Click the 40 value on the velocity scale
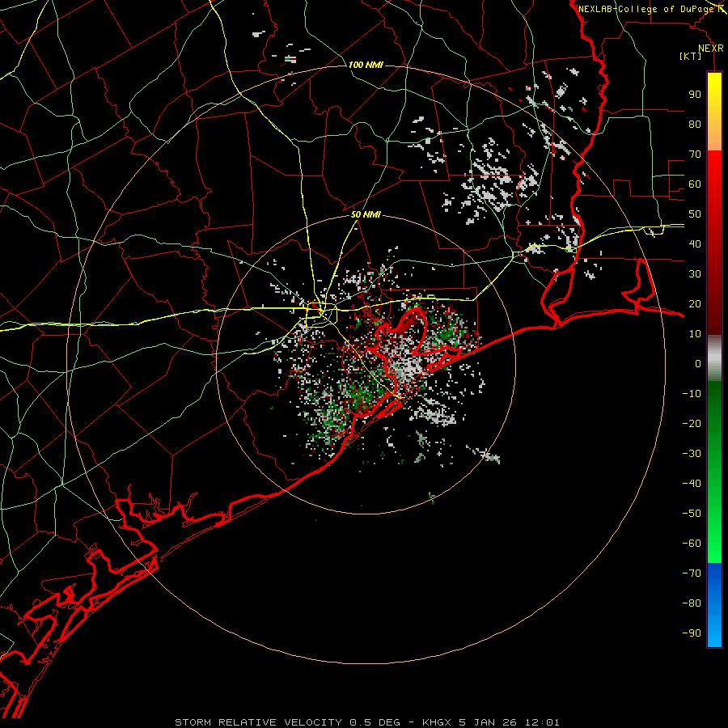 (695, 243)
